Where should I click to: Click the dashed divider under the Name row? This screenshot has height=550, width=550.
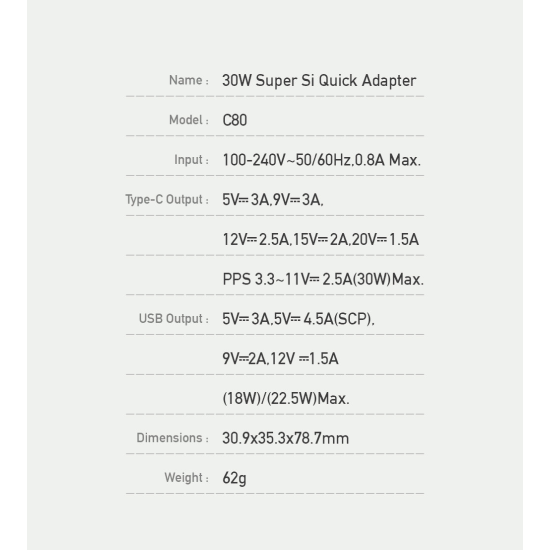[x=275, y=96]
